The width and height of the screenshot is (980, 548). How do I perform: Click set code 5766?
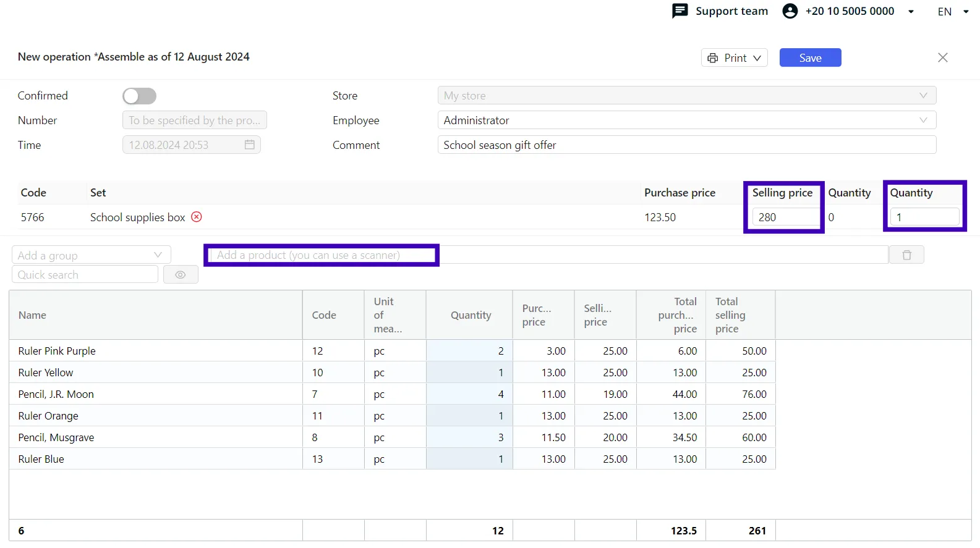pyautogui.click(x=33, y=217)
